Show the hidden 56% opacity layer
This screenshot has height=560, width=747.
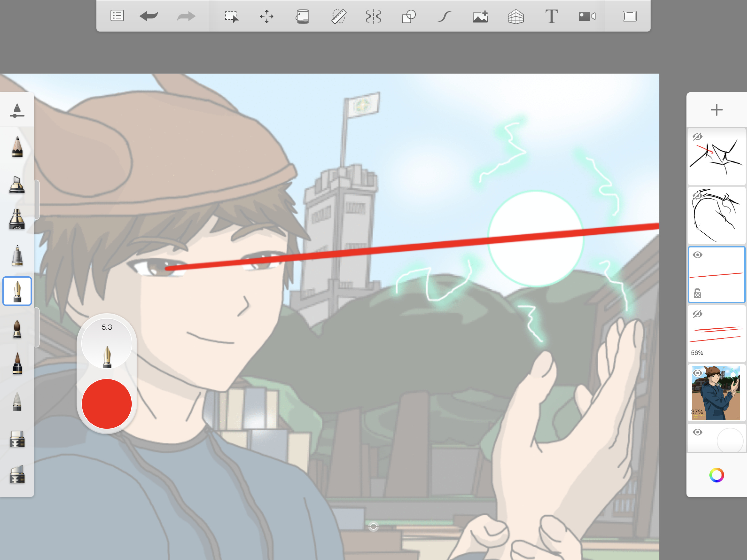tap(697, 314)
